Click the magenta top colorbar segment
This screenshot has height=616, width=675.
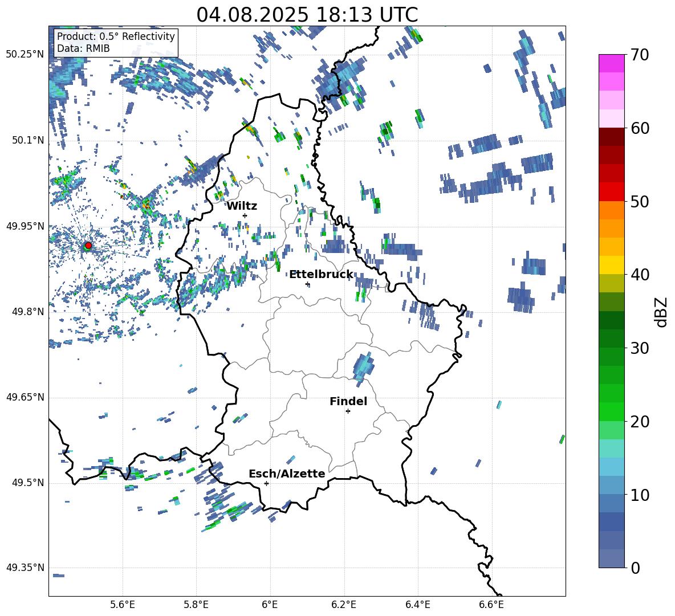[x=611, y=63]
